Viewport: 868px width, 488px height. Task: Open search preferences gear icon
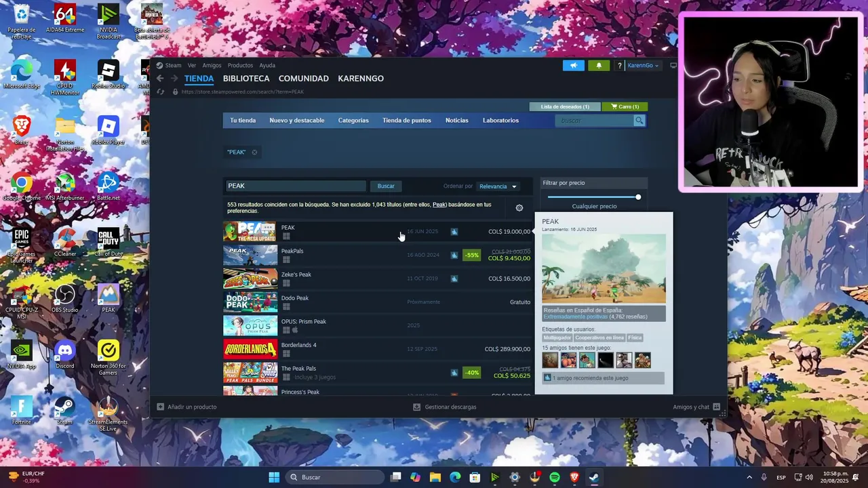(519, 208)
